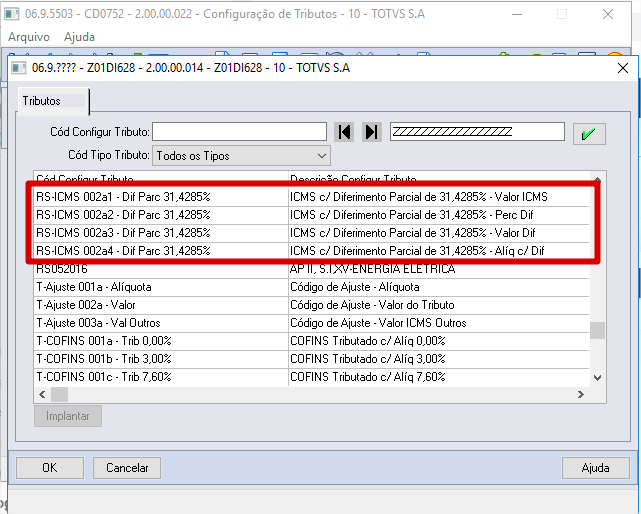Open Arquivo menu in main window

[29, 37]
